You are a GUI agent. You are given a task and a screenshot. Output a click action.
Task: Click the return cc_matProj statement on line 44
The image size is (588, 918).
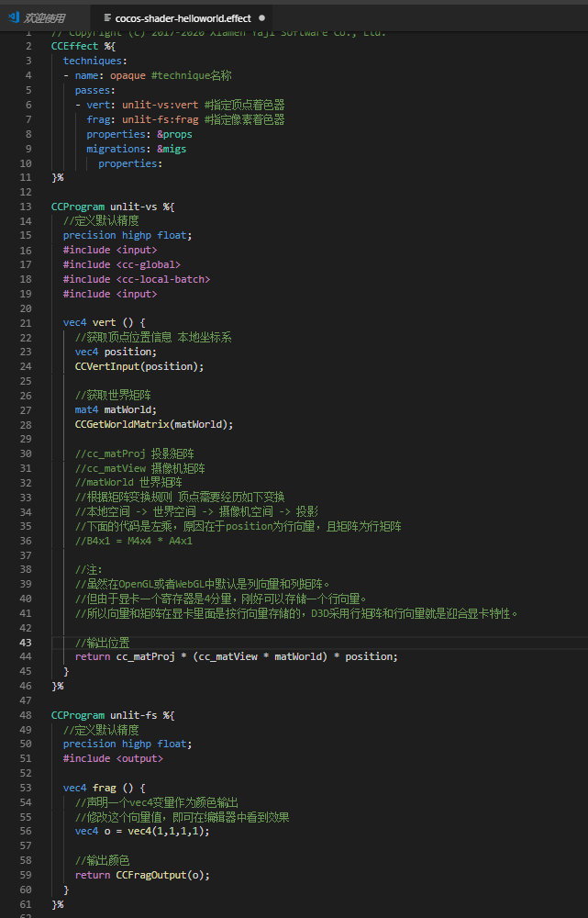point(183,656)
